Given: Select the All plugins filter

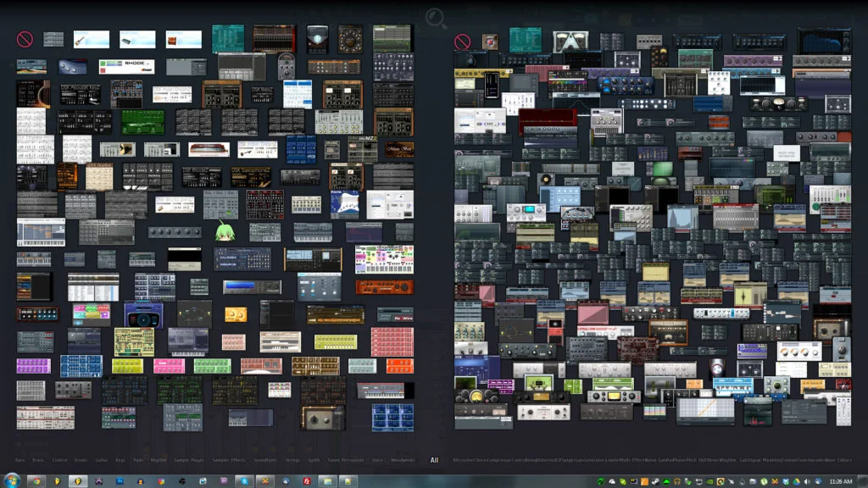Looking at the screenshot, I should point(435,460).
